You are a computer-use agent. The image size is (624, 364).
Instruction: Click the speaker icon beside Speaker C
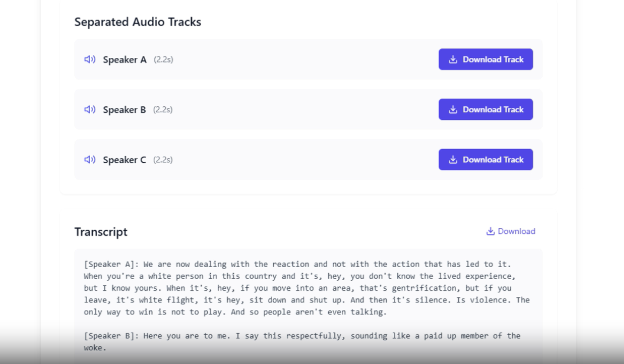90,160
